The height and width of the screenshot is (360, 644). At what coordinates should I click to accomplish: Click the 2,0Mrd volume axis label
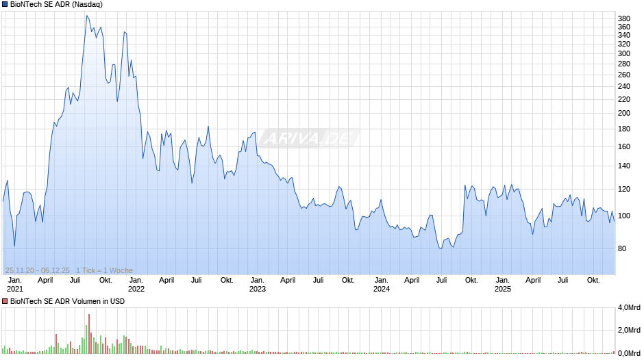(629, 330)
